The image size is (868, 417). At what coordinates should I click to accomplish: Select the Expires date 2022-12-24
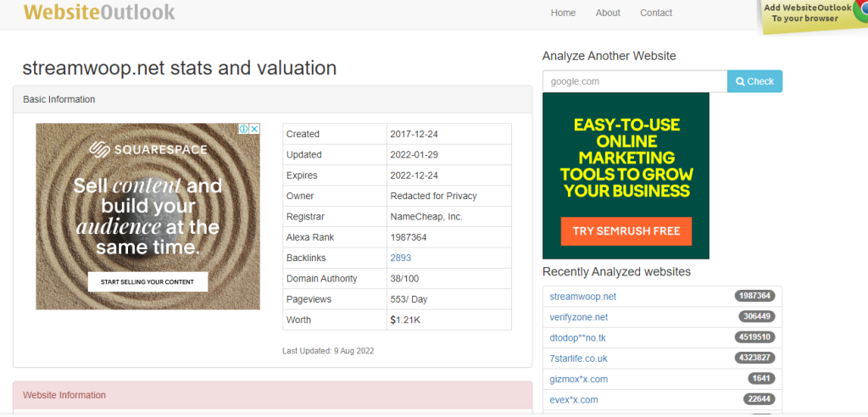pos(414,175)
